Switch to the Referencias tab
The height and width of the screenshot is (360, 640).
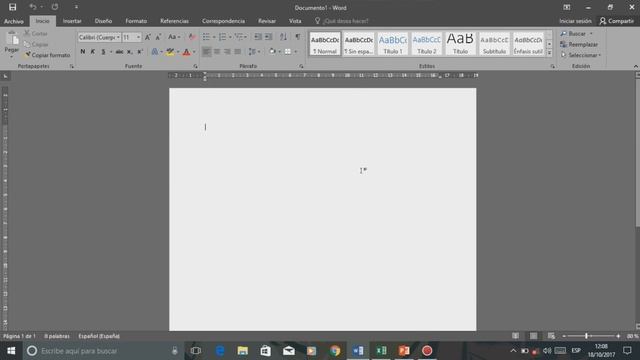click(x=174, y=21)
